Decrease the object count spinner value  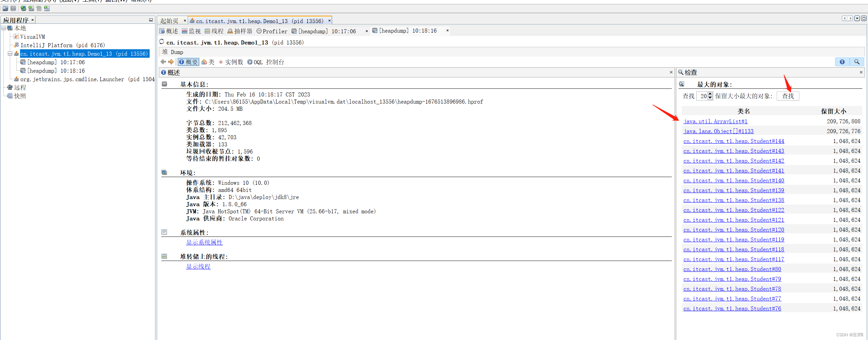710,98
